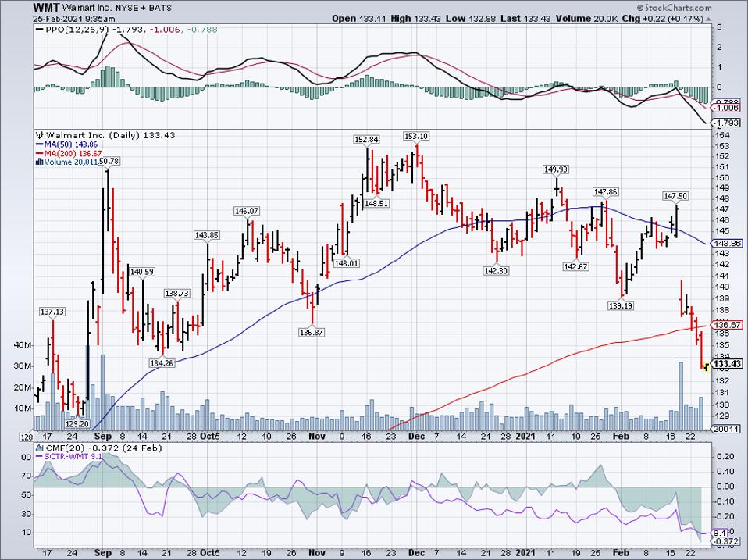Click the Volume 20,011 legend text
Viewport: 748px width, 560px height.
point(72,162)
